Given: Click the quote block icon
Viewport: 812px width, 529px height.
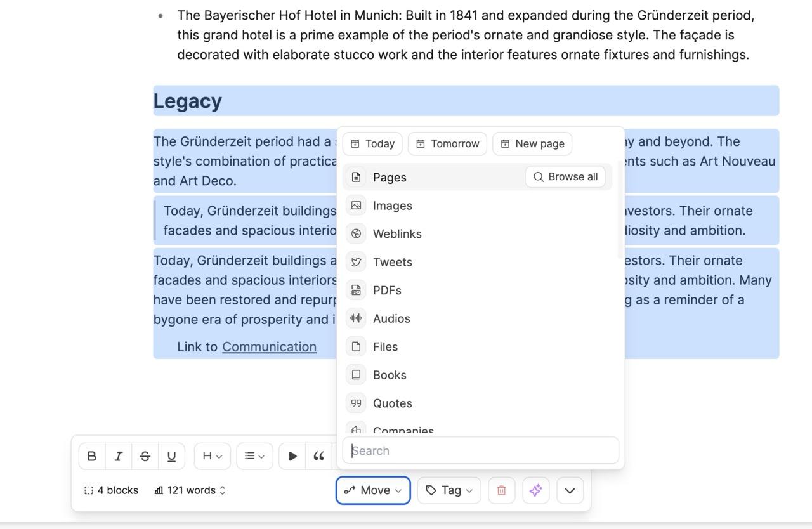Looking at the screenshot, I should click(x=319, y=456).
